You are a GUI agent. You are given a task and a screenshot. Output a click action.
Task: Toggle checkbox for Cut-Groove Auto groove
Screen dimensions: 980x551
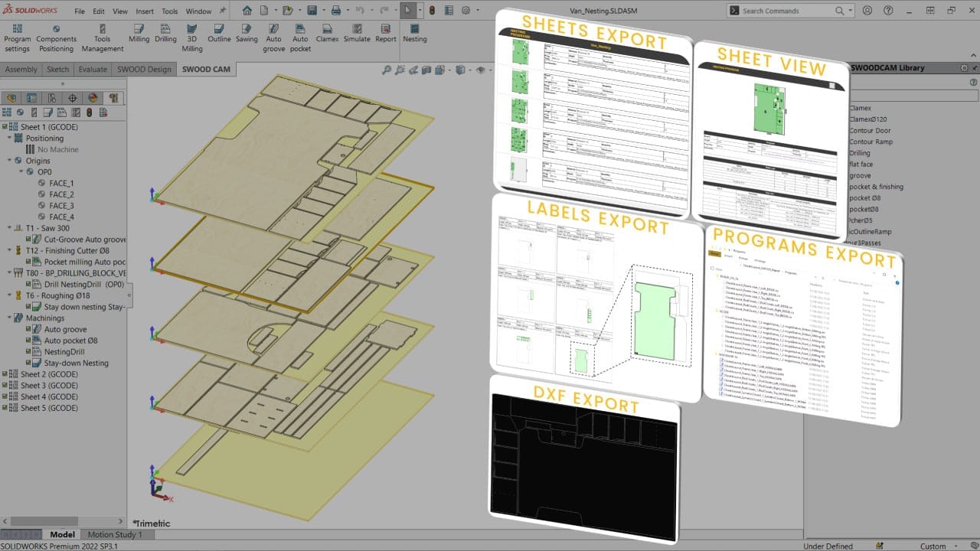[28, 240]
